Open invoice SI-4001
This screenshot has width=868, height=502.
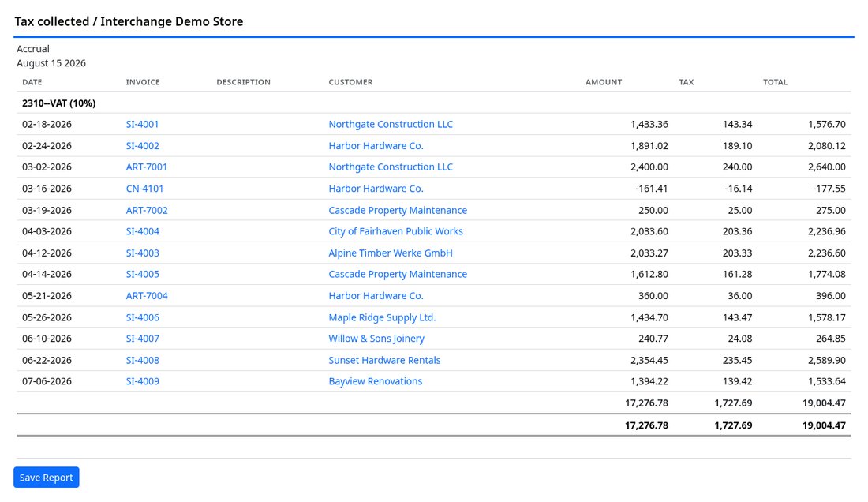(142, 124)
